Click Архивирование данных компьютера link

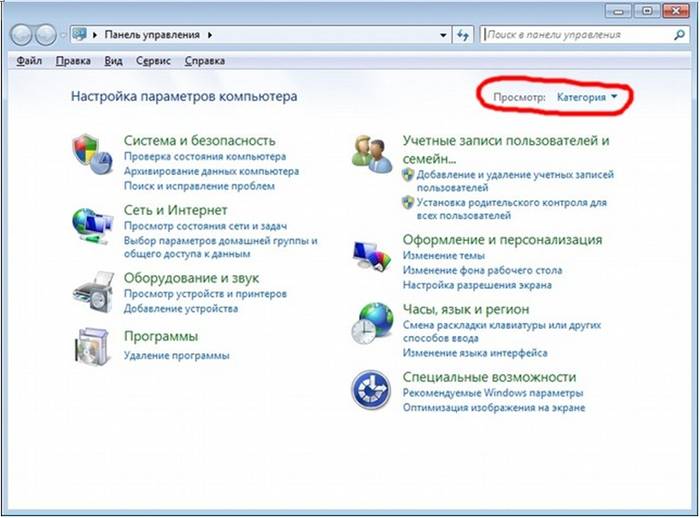coord(211,171)
